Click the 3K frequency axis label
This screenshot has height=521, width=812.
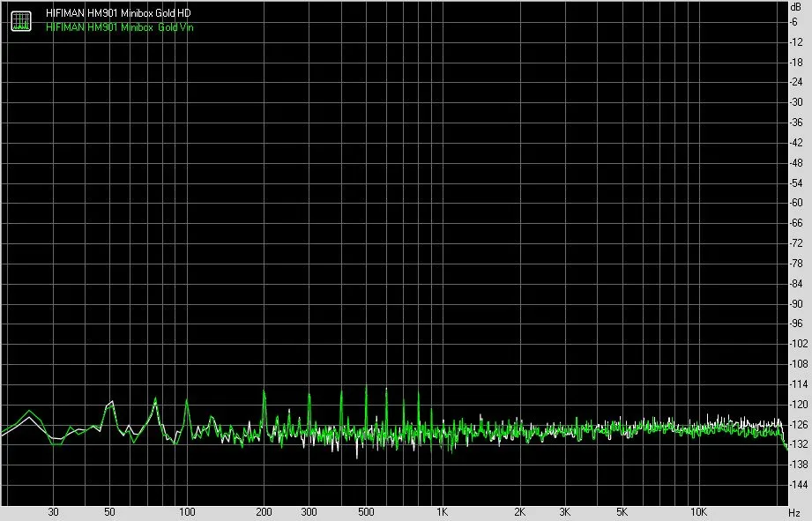[565, 512]
